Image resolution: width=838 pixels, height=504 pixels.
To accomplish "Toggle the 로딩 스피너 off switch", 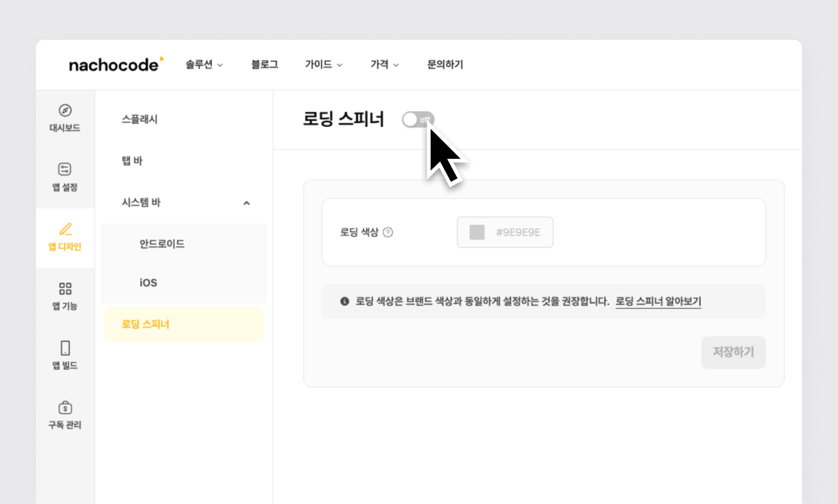I will tap(417, 119).
